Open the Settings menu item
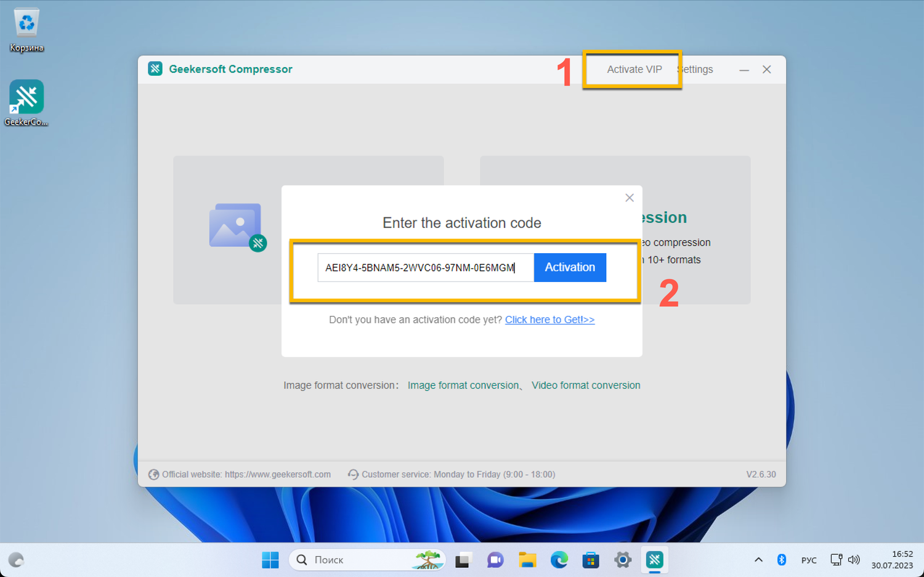Screen dimensions: 924x577 (x=695, y=70)
